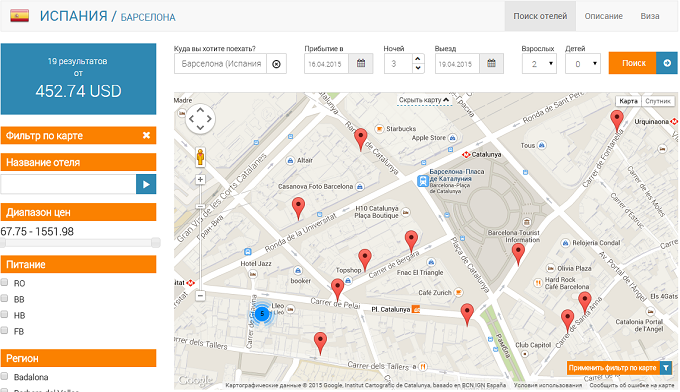
Task: Click the hotel pin on Carrer de Pelai
Action: [x=337, y=290]
